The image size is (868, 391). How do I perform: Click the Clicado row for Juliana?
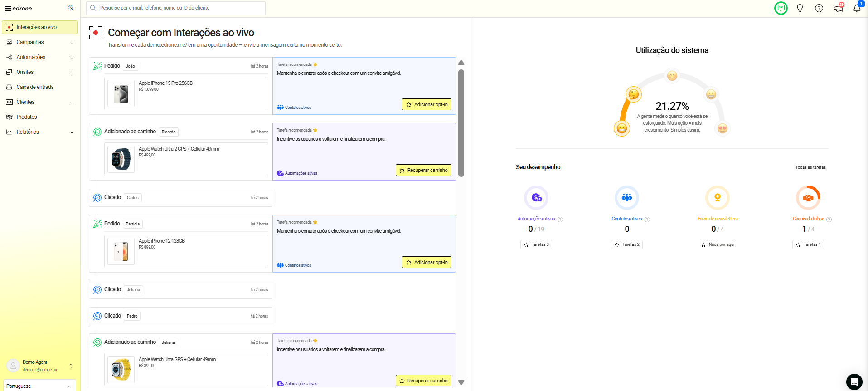180,290
